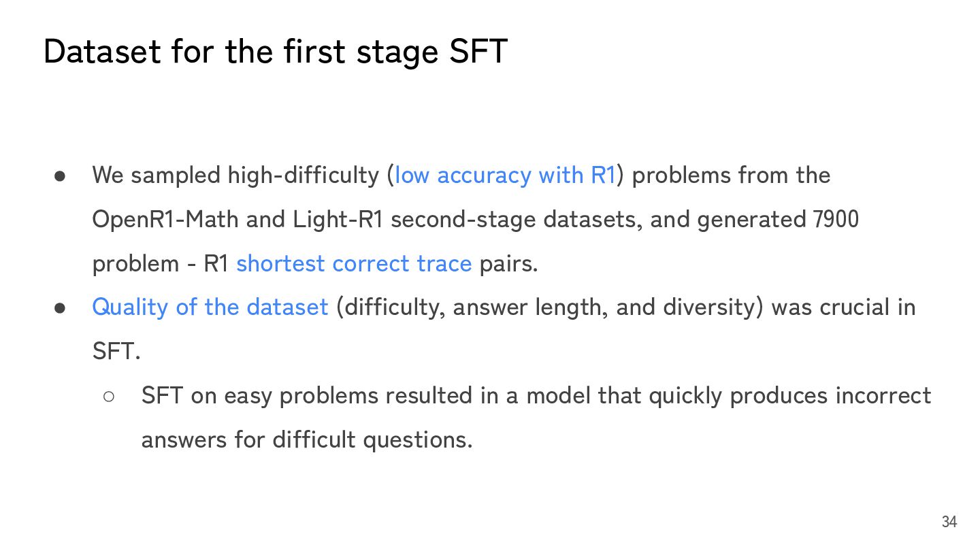The height and width of the screenshot is (551, 980).
Task: Click the 'Quality of the dataset' blue text
Action: [210, 307]
